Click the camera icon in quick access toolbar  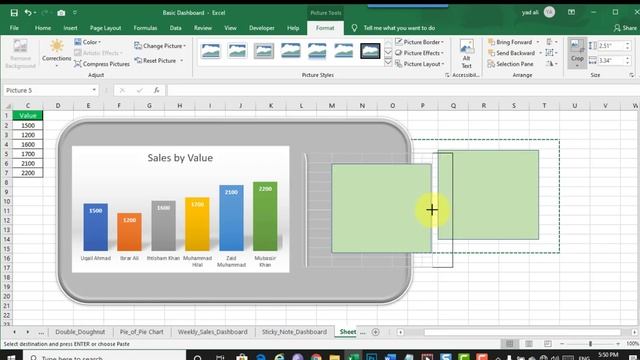tap(61, 13)
